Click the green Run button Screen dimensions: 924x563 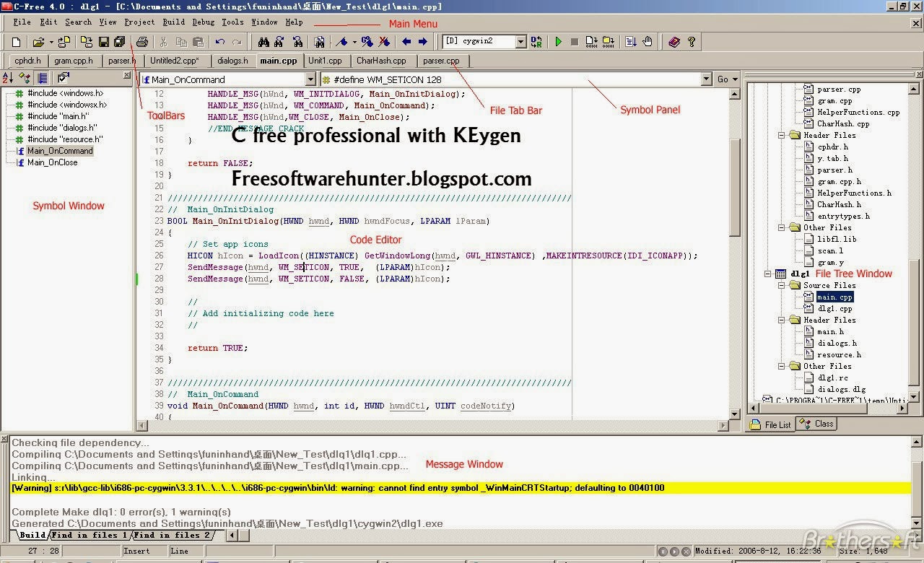click(x=558, y=42)
